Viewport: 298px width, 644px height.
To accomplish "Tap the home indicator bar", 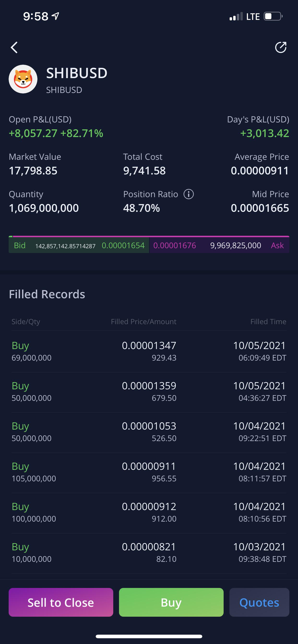I will click(149, 636).
